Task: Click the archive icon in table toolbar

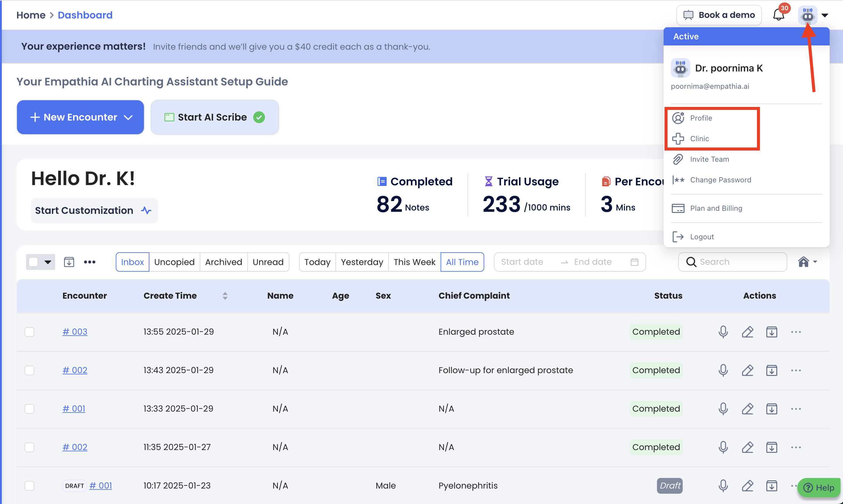Action: point(69,262)
